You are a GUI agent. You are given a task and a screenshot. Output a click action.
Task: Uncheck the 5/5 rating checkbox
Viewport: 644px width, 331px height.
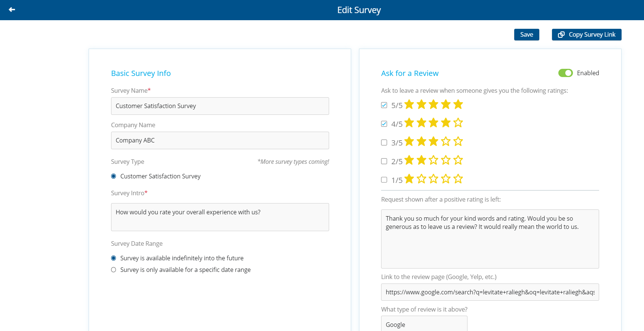point(384,105)
